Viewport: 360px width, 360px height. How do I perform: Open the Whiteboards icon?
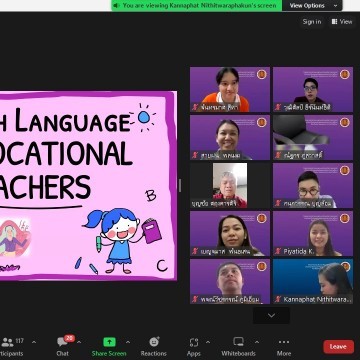(238, 342)
